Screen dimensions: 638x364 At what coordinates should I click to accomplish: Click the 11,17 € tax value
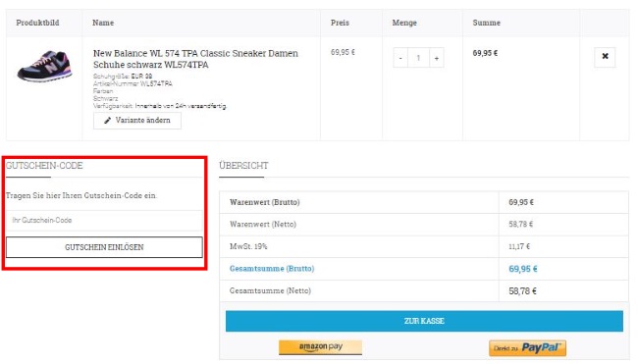click(519, 246)
